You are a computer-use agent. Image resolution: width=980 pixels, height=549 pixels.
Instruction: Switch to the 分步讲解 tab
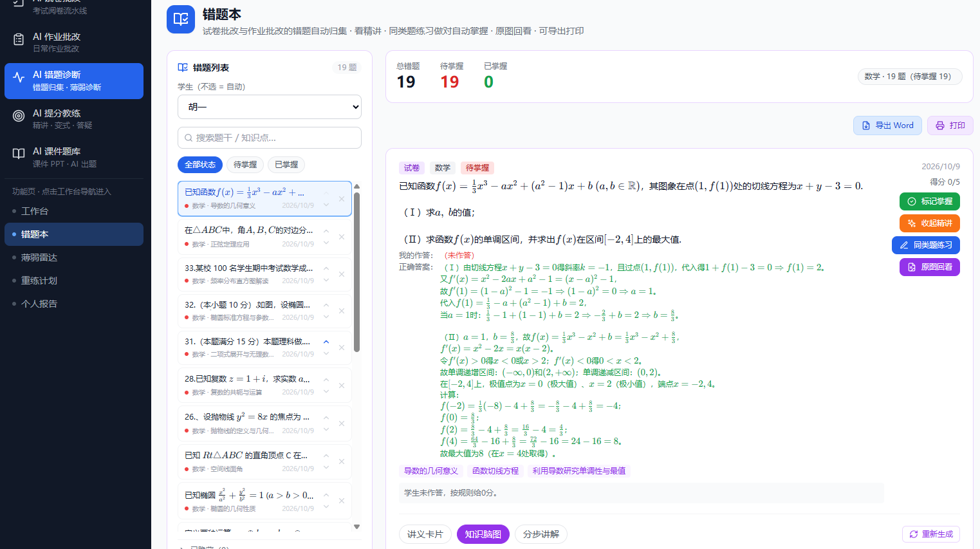click(x=541, y=534)
